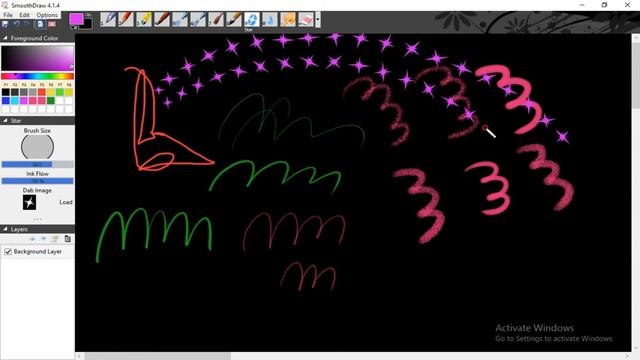640x360 pixels.
Task: Toggle Background Layer visibility checkbox
Action: click(x=8, y=251)
